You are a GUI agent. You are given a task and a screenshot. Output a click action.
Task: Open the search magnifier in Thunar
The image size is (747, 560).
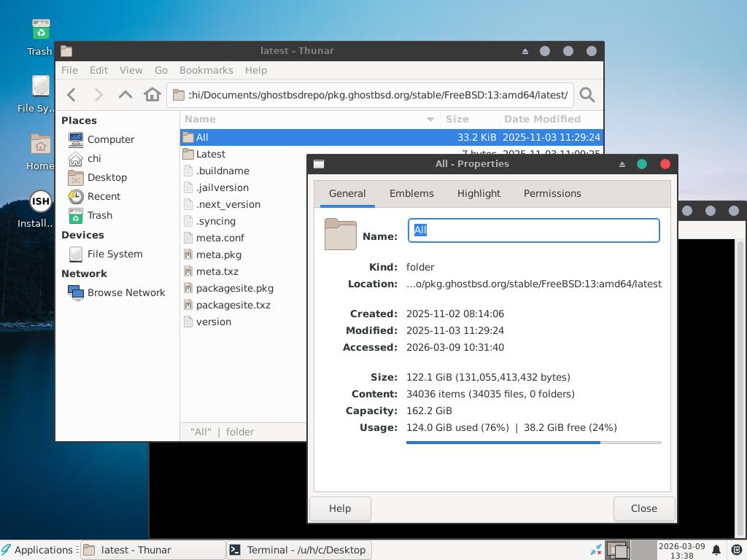coord(587,95)
